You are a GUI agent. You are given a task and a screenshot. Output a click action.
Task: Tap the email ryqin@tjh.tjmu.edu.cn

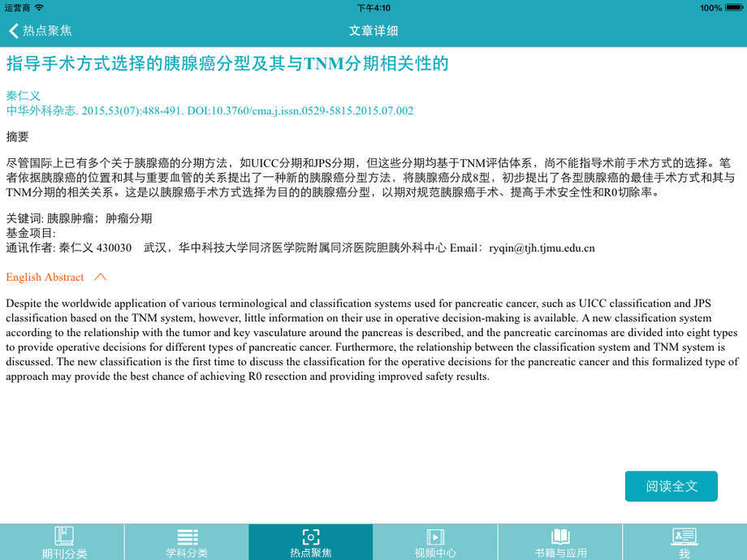[x=542, y=248]
